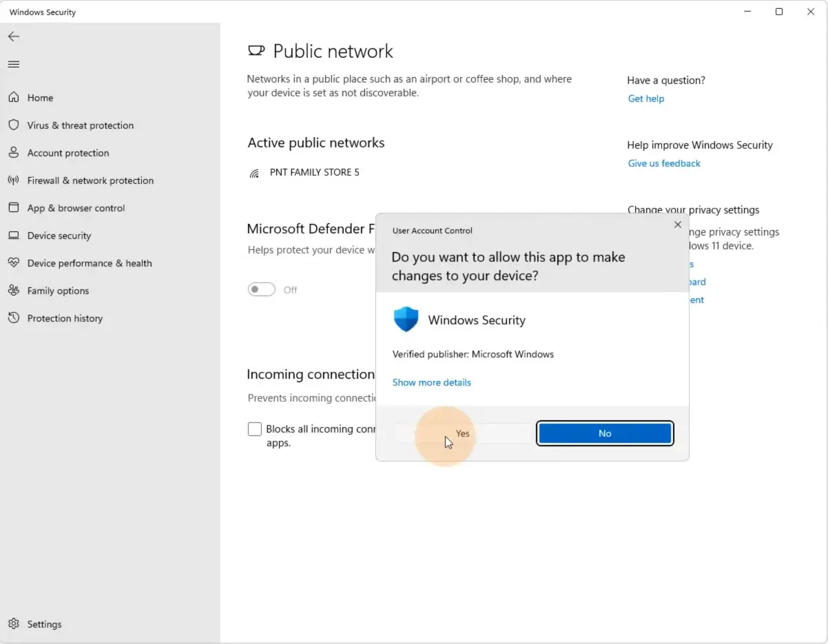Open Firewall & network protection icon
828x644 pixels.
click(14, 180)
